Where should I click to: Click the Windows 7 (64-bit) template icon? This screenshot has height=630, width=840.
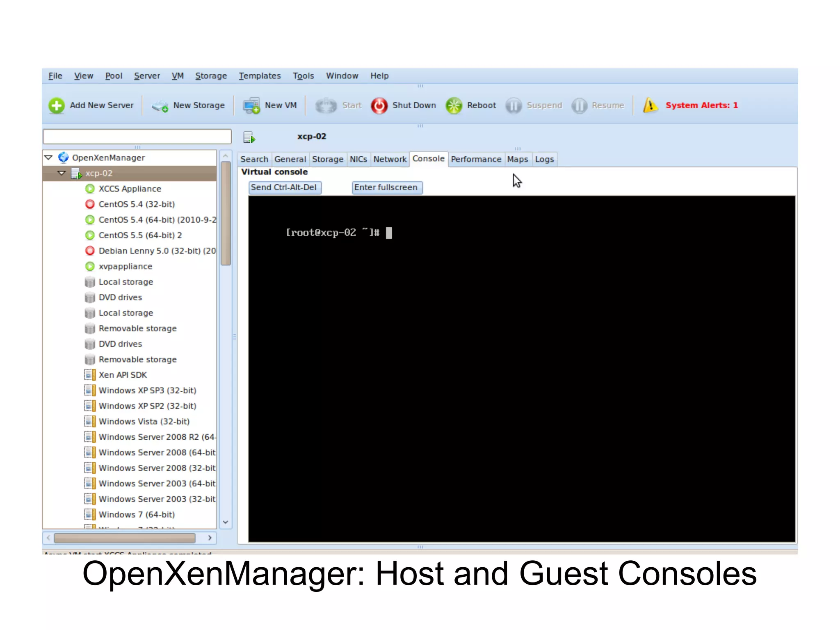click(x=90, y=514)
